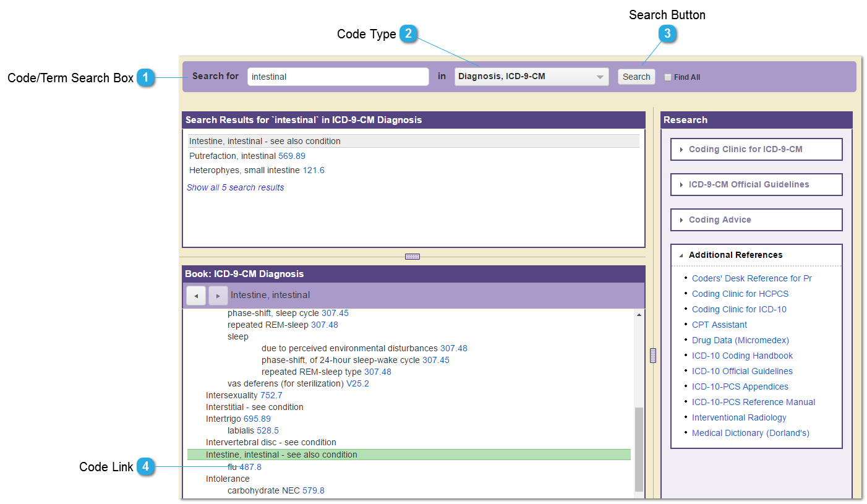Expand the Coding Advice section
This screenshot has height=504, width=867.
(756, 220)
